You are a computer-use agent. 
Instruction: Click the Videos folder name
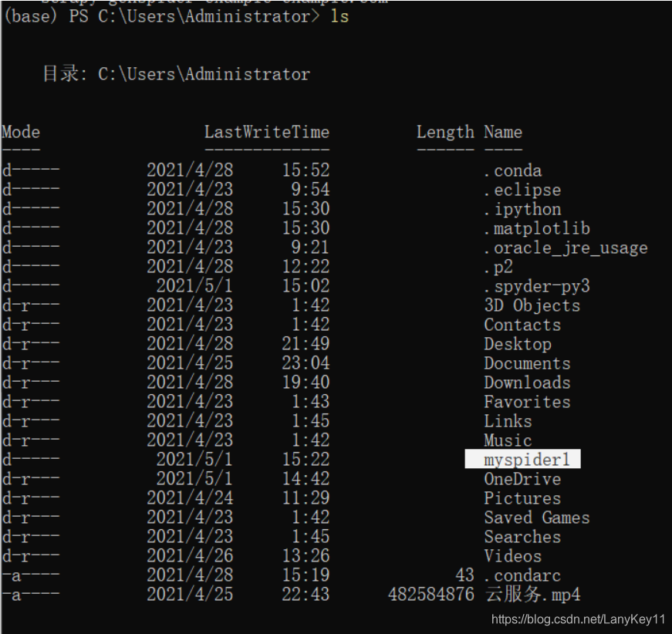[512, 556]
